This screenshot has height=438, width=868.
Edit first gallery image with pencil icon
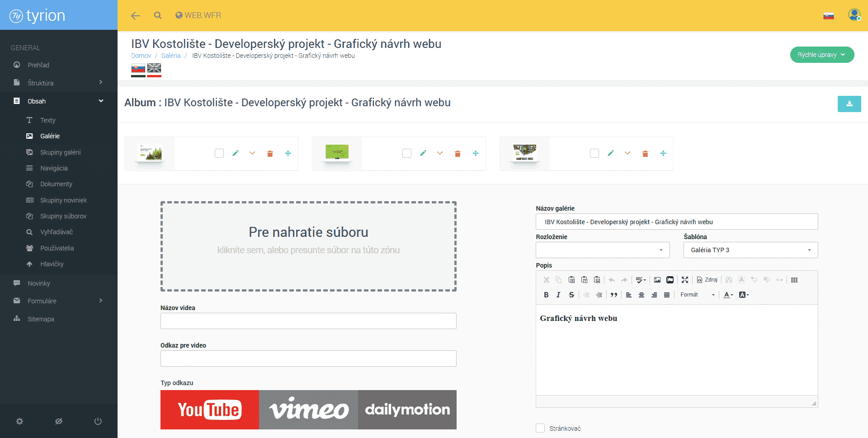click(x=235, y=153)
